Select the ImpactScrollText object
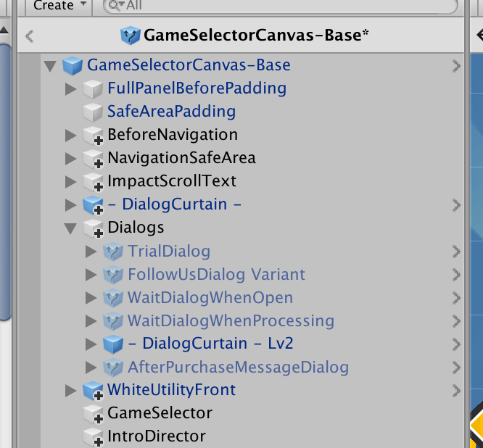Viewport: 483px width, 448px height. coord(172,181)
